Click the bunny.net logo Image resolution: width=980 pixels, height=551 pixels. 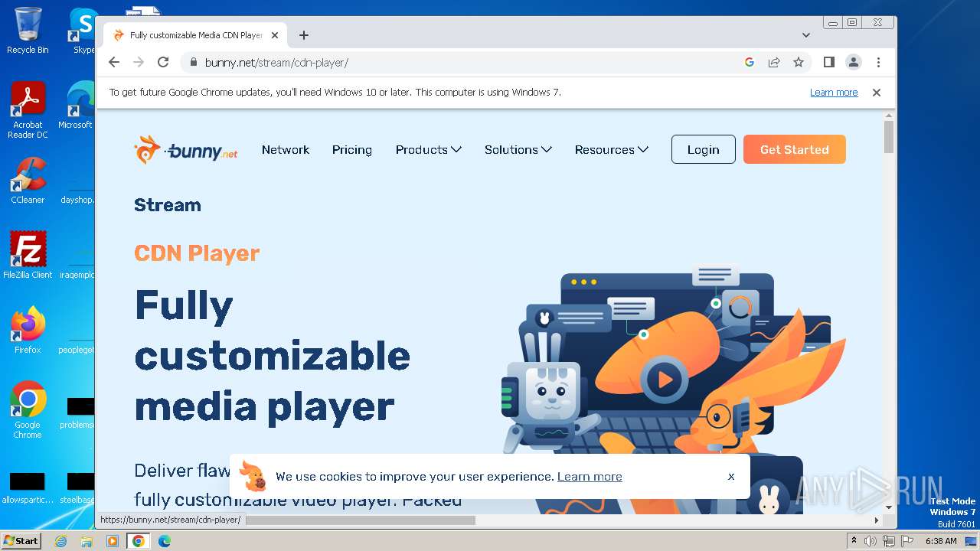(185, 150)
